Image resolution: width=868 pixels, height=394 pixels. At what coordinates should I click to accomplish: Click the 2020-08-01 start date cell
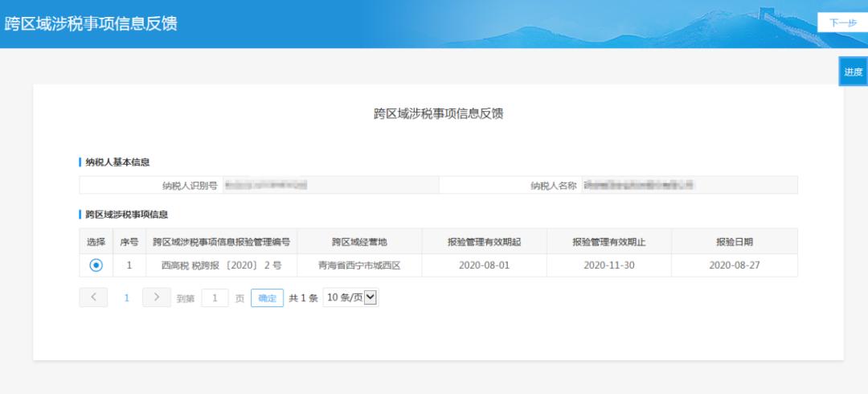click(x=484, y=265)
